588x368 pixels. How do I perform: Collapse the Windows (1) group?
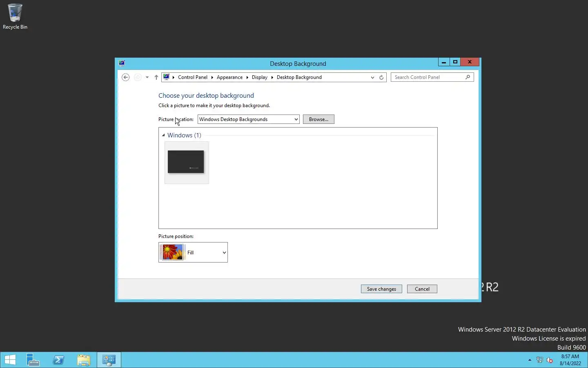[163, 135]
